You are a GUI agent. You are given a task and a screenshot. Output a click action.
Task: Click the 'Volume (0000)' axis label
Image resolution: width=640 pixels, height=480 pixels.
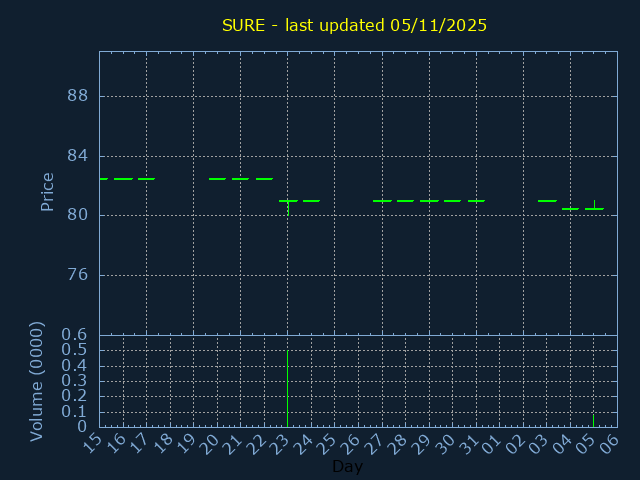(37, 381)
